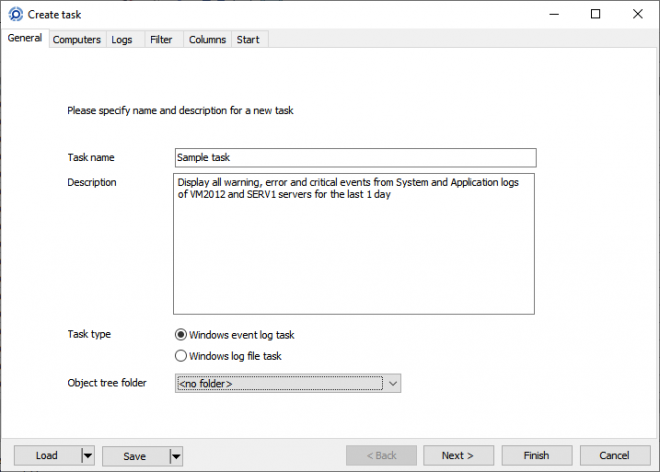Click the Object tree folder dropdown arrow
660x472 pixels.
click(393, 384)
